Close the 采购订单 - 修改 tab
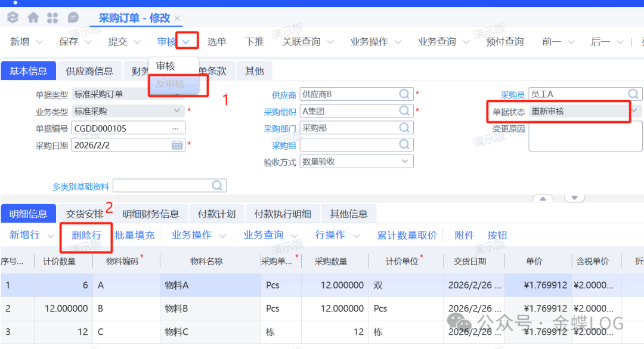Image resolution: width=644 pixels, height=349 pixels. [177, 18]
